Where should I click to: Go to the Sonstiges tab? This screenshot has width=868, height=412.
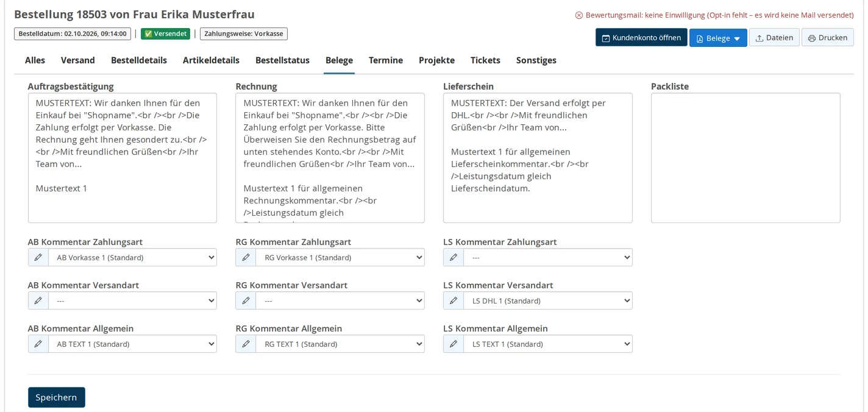click(536, 60)
